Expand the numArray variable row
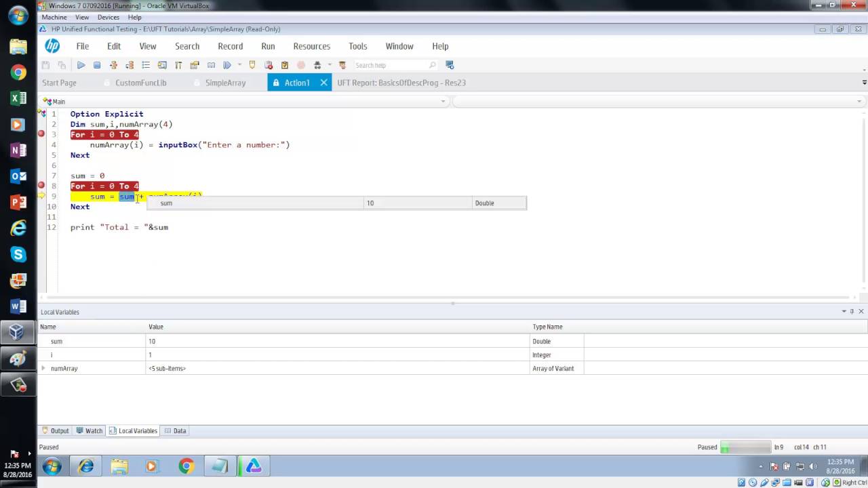This screenshot has width=868, height=488. [43, 368]
